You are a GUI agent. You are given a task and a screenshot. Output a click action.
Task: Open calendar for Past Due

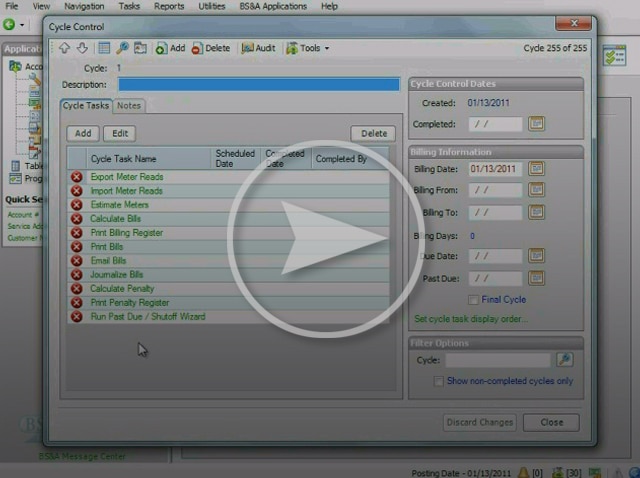[536, 278]
